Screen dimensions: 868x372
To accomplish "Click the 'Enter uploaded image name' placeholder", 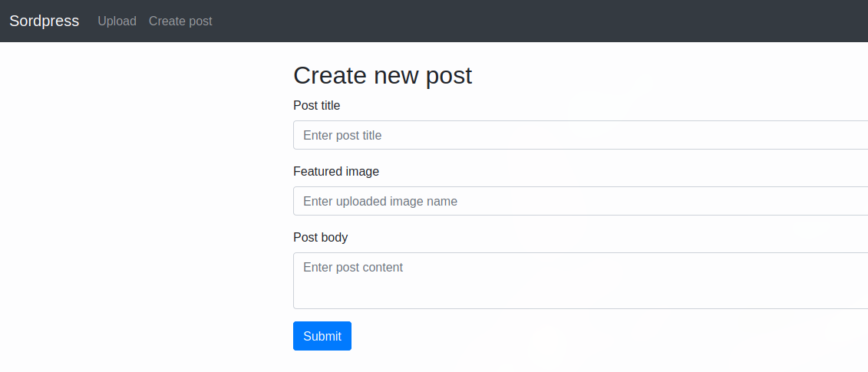I will (381, 201).
